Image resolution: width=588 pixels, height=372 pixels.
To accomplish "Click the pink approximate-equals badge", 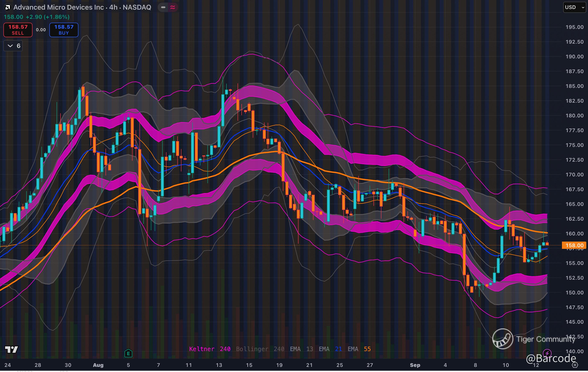I will tap(173, 7).
